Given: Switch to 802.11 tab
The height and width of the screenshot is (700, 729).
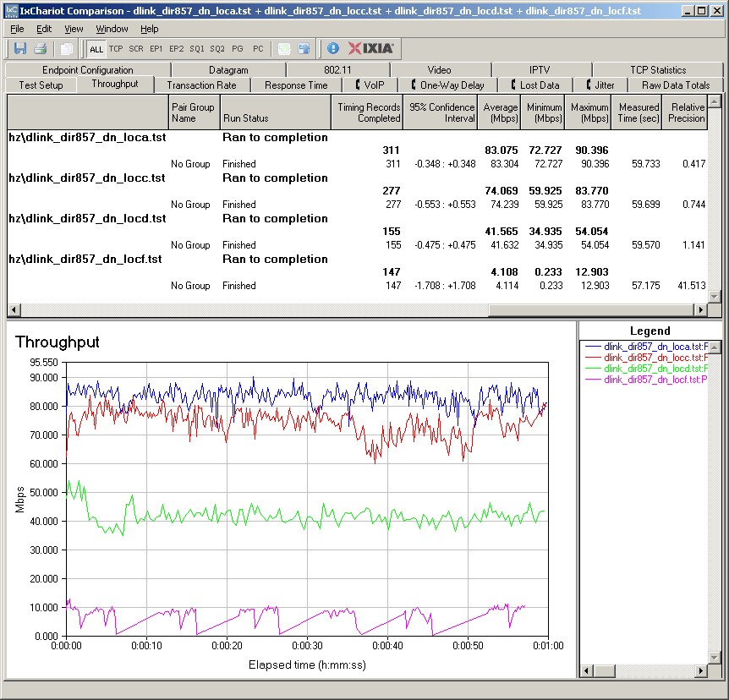Looking at the screenshot, I should coord(337,69).
